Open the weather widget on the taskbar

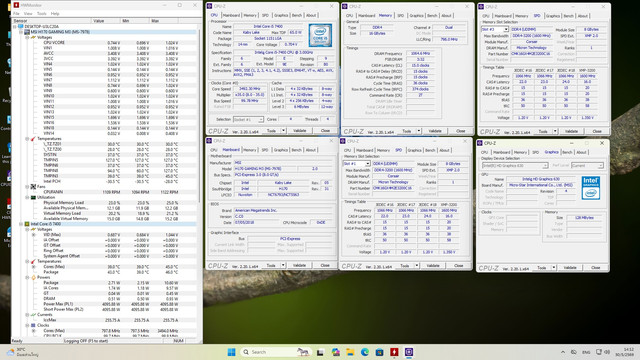(x=22, y=352)
